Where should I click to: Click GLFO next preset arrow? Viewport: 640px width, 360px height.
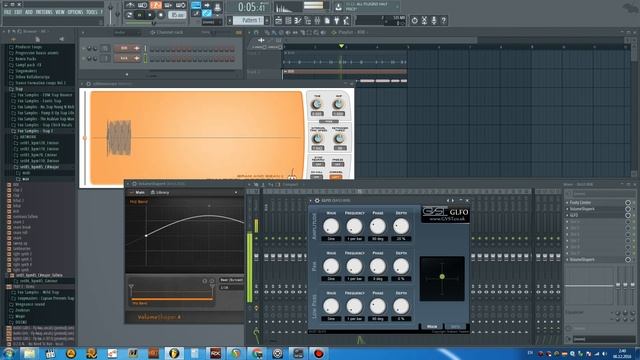click(453, 200)
